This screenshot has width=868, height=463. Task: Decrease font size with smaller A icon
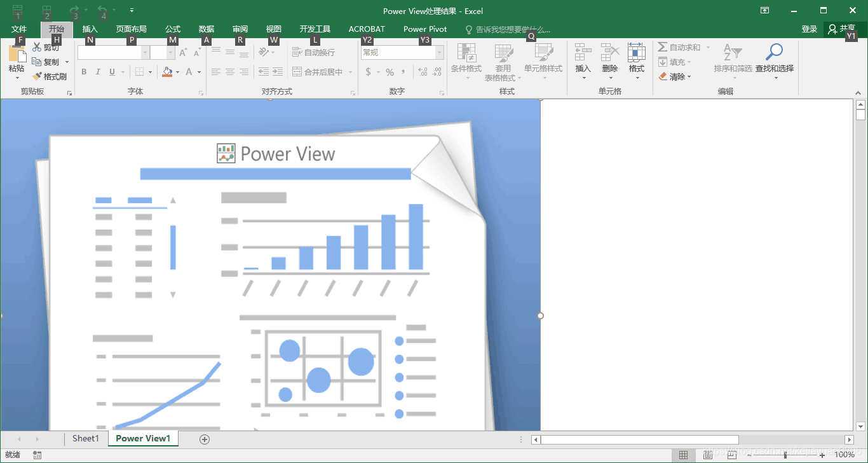click(x=197, y=53)
